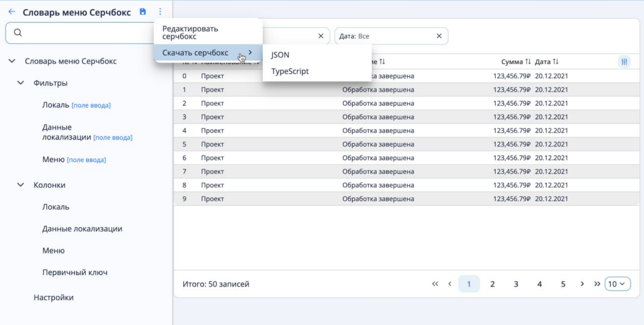The width and height of the screenshot is (644, 325).
Task: Choose Редактировать серчбокс from the menu
Action: pyautogui.click(x=208, y=32)
